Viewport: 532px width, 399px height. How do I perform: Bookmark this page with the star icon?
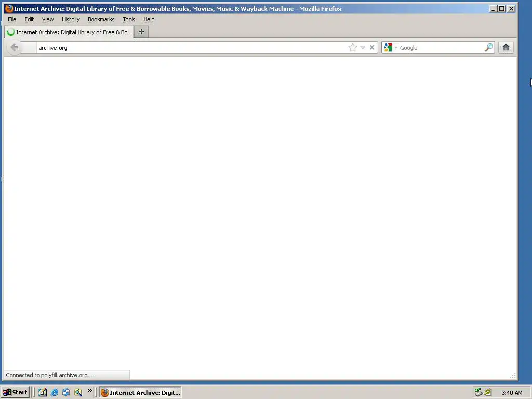click(353, 47)
